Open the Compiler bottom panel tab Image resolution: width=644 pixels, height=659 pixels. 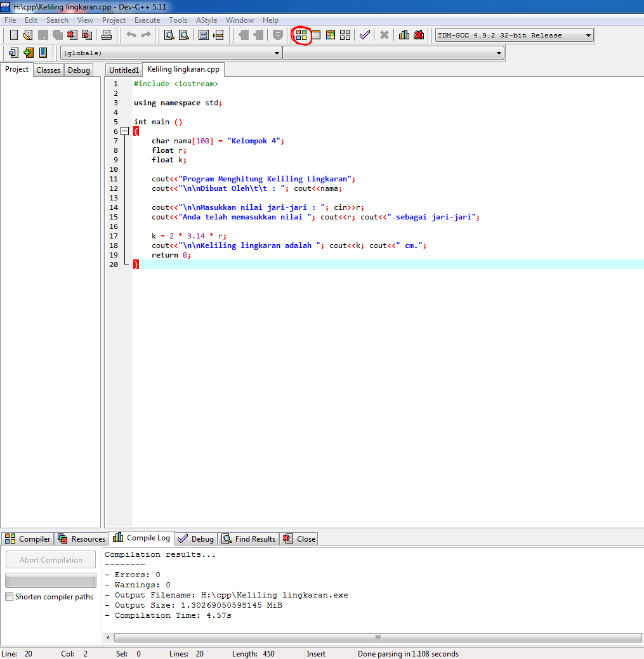click(28, 538)
